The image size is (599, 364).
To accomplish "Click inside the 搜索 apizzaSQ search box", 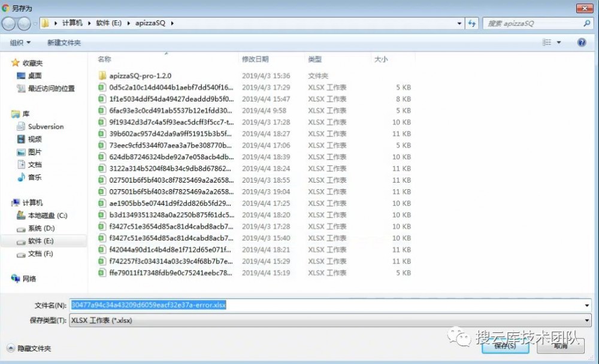I will [527, 23].
